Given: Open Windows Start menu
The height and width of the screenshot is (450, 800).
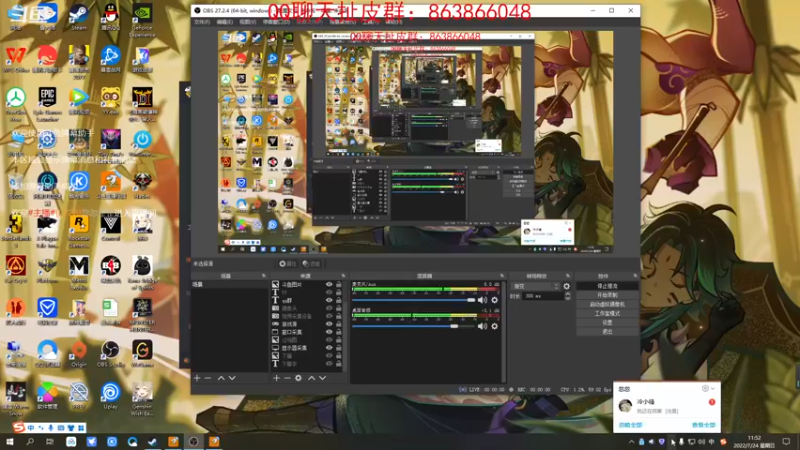Looking at the screenshot, I should tap(9, 441).
